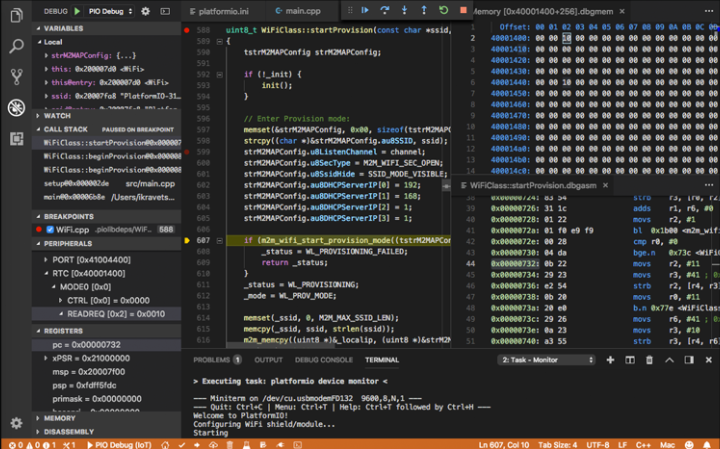Open the Source Control view
This screenshot has width=720, height=449.
click(x=15, y=76)
